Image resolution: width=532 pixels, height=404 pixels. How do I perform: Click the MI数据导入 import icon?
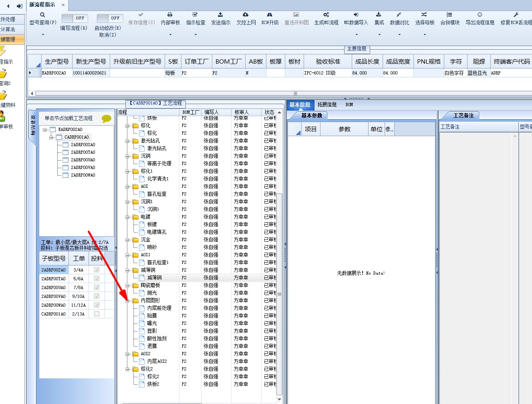tap(356, 15)
